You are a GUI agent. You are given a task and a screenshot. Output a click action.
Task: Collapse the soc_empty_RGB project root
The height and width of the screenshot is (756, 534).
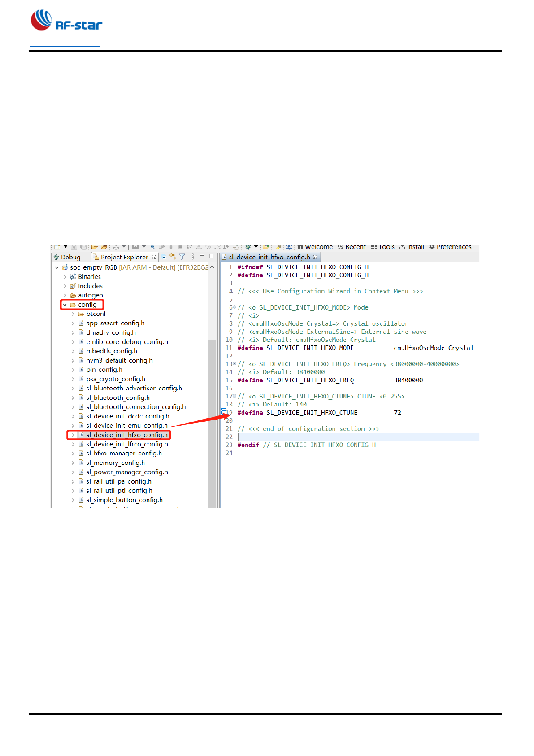coord(57,267)
